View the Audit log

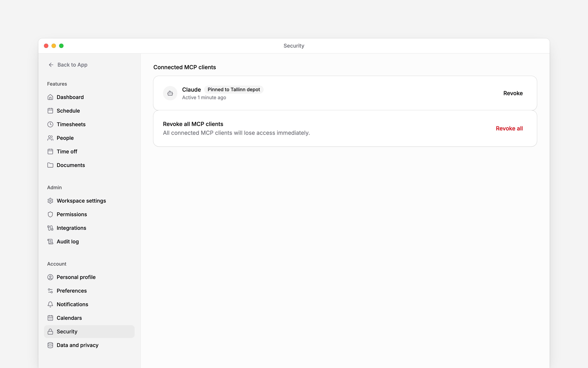[89, 242]
